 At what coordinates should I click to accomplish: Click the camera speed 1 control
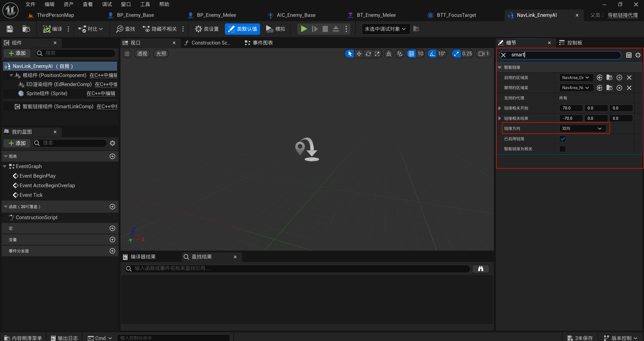point(484,54)
